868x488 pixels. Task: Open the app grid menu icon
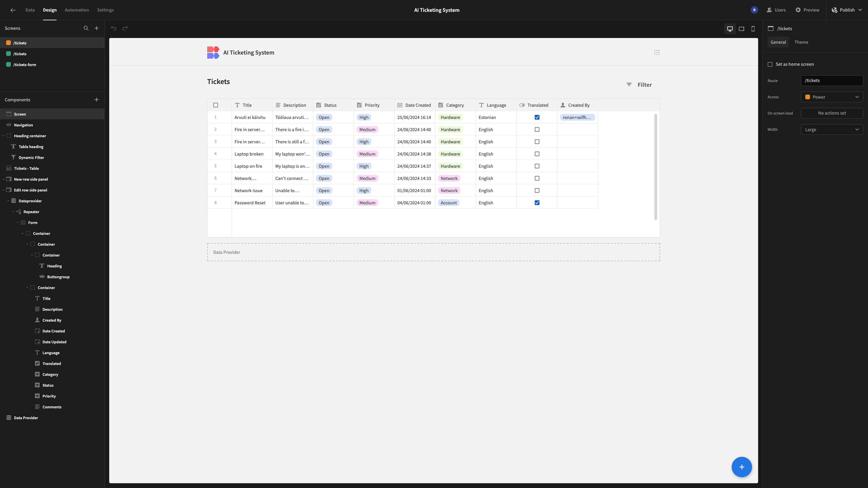pos(657,52)
